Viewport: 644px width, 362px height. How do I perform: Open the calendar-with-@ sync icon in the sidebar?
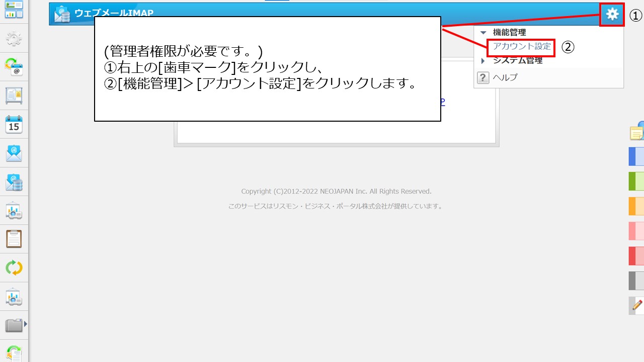[14, 66]
